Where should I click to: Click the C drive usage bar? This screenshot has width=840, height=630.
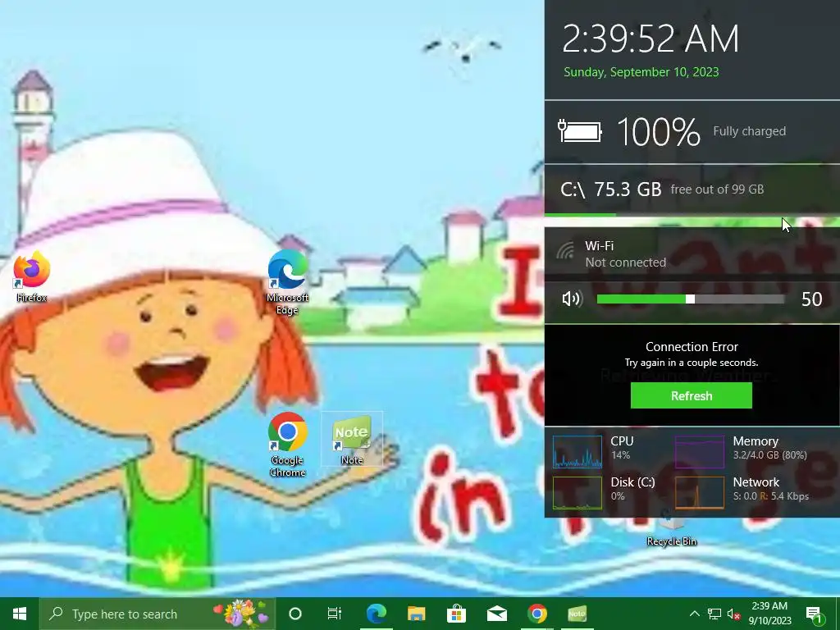point(692,215)
